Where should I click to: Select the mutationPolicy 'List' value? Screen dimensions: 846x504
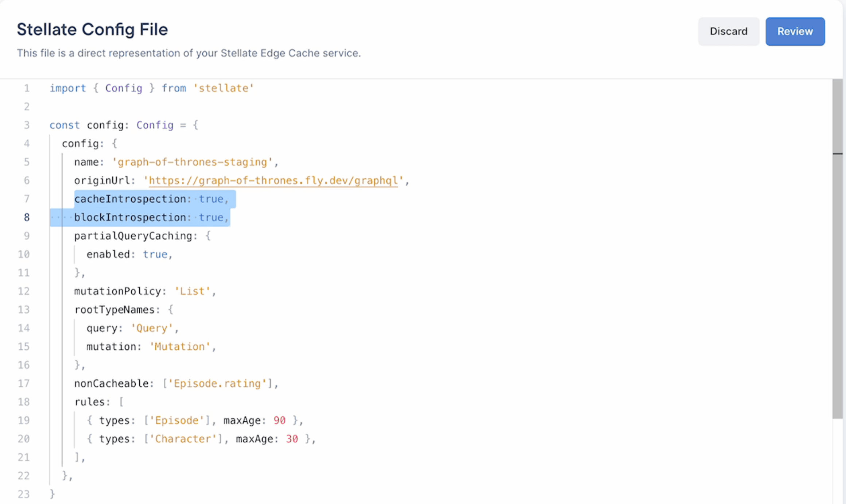click(193, 291)
